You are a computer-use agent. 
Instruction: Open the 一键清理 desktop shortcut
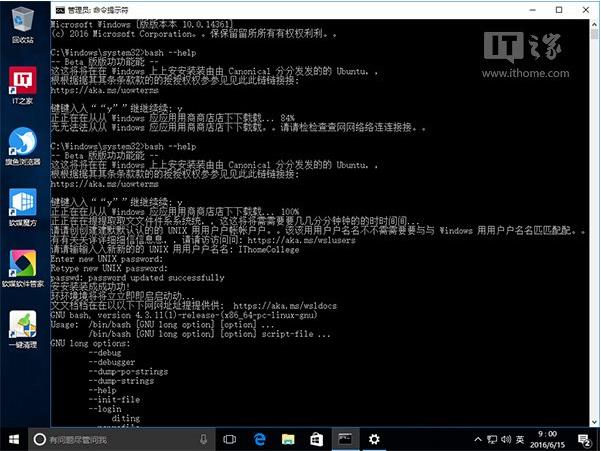pos(22,326)
